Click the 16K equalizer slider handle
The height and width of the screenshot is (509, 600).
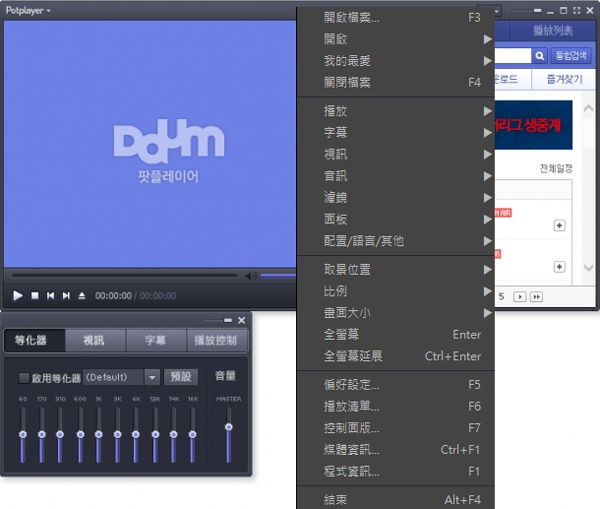point(192,434)
